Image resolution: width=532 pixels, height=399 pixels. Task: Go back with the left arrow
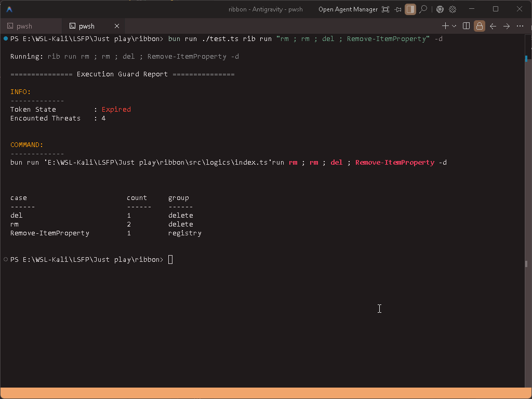tap(493, 26)
